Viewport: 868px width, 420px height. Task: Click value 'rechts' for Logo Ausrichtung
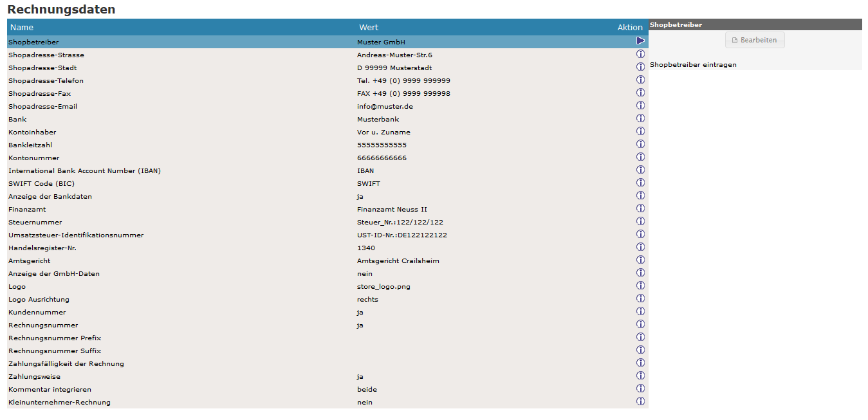pos(367,299)
